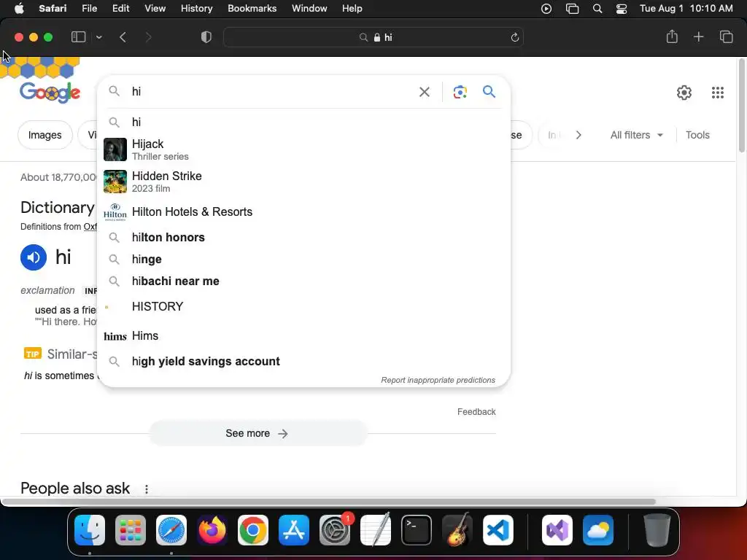This screenshot has width=747, height=560.
Task: Click the Hijack thumbnail image
Action: (115, 149)
